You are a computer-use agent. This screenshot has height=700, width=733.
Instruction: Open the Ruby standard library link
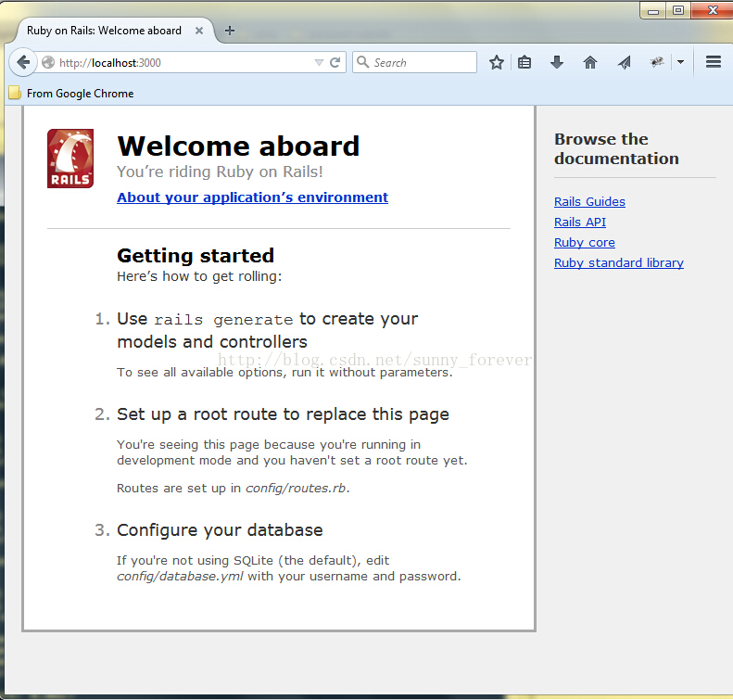pyautogui.click(x=619, y=262)
